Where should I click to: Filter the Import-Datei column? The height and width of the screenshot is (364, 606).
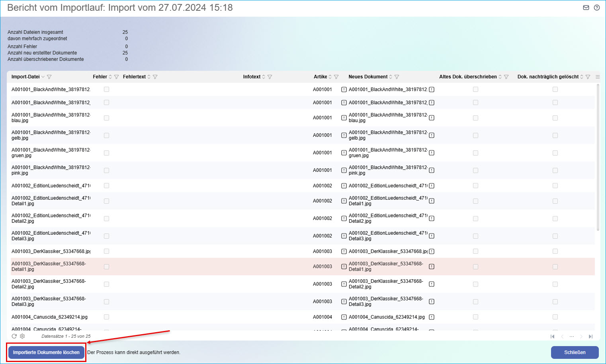(x=49, y=77)
